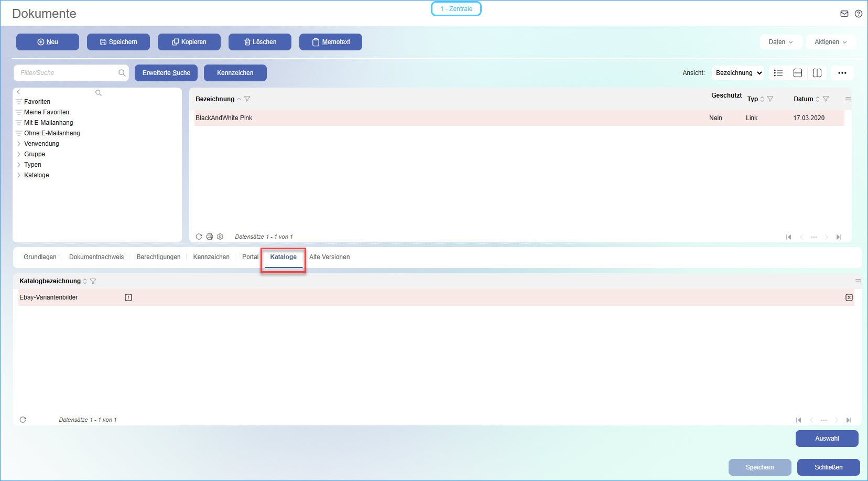Open the help icon top right

[859, 14]
